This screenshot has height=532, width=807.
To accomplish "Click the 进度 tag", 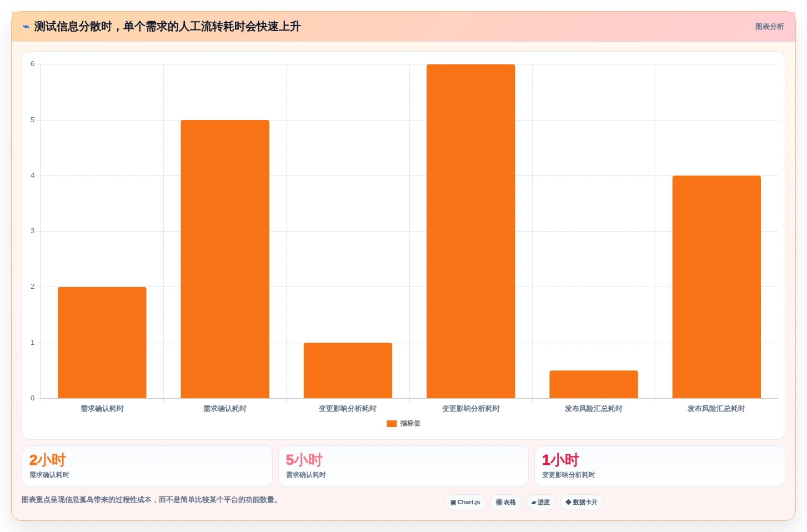I will tap(540, 502).
